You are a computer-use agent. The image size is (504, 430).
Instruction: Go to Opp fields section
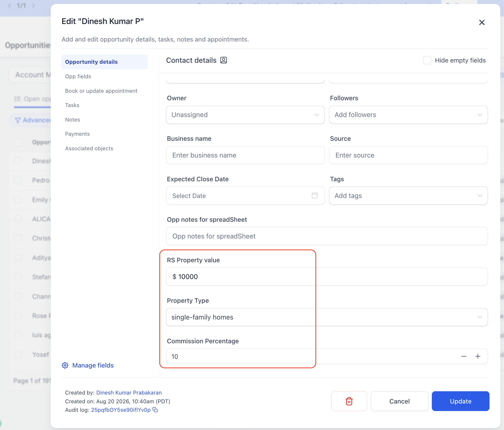[78, 76]
